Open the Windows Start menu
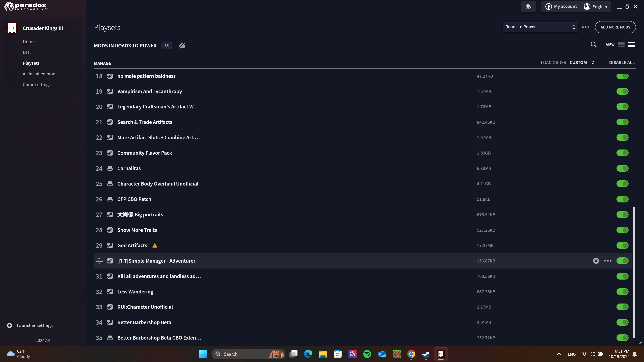Image resolution: width=644 pixels, height=362 pixels. click(203, 354)
